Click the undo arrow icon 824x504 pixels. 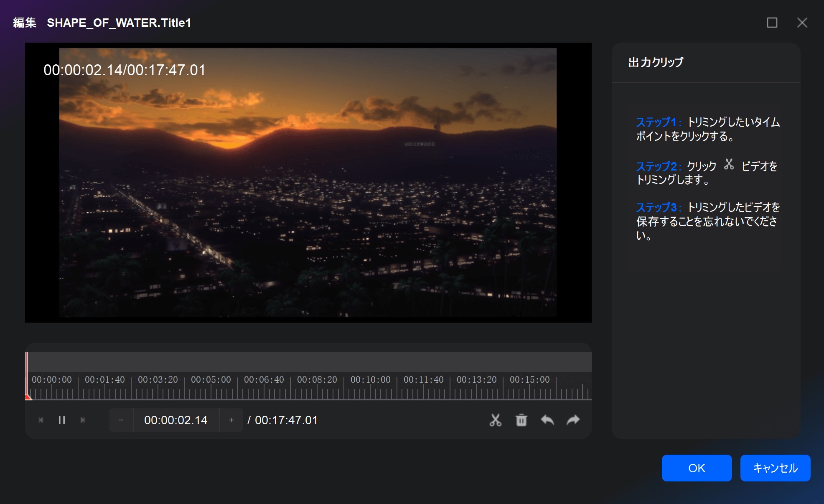click(x=547, y=420)
